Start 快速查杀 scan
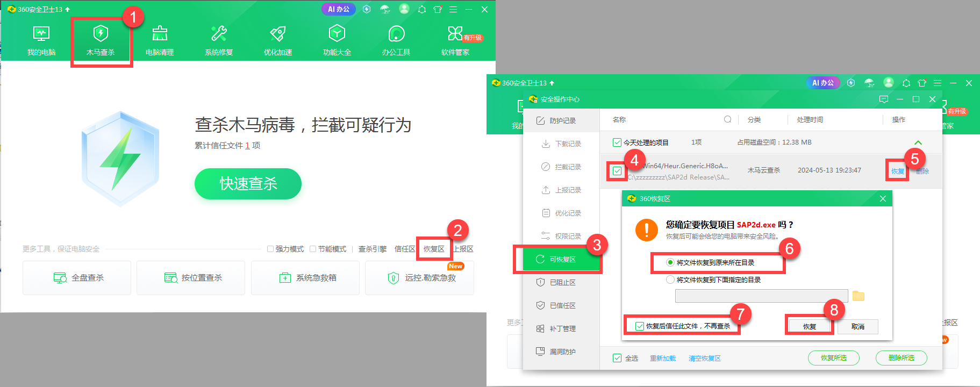Viewport: 980px width, 387px height. click(x=248, y=184)
